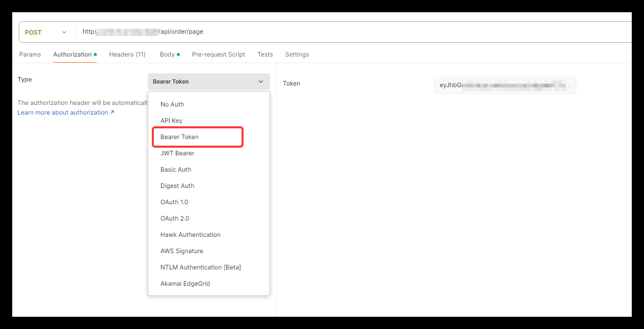
Task: Open the Headers (11) tab
Action: tap(127, 54)
